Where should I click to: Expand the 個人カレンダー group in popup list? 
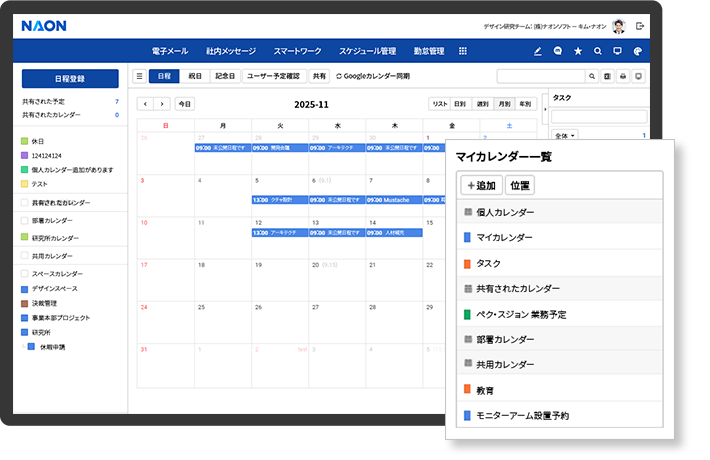[468, 213]
